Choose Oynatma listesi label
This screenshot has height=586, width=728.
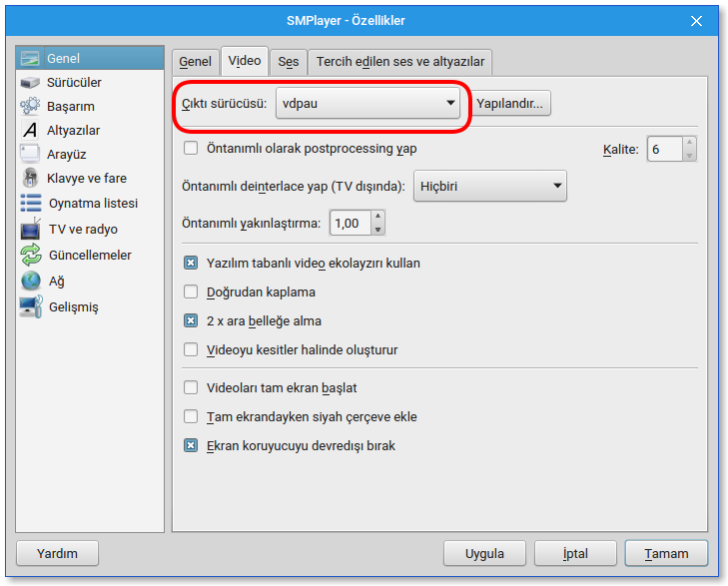coord(93,204)
